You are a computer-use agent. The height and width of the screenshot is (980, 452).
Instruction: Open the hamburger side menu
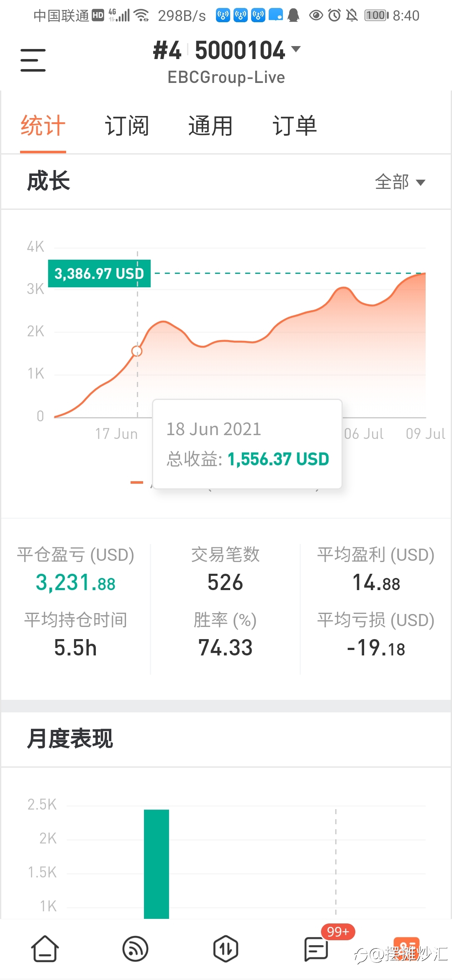(x=33, y=60)
